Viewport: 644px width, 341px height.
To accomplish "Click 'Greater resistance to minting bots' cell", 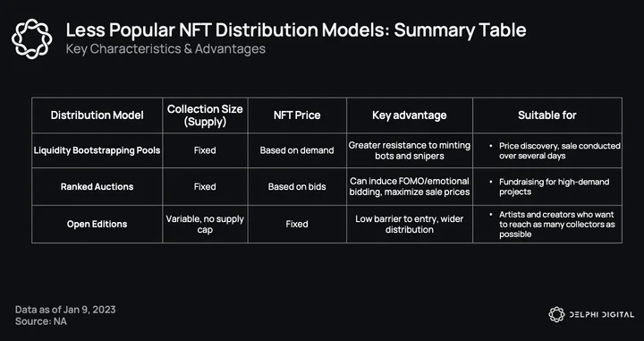I will click(x=410, y=150).
